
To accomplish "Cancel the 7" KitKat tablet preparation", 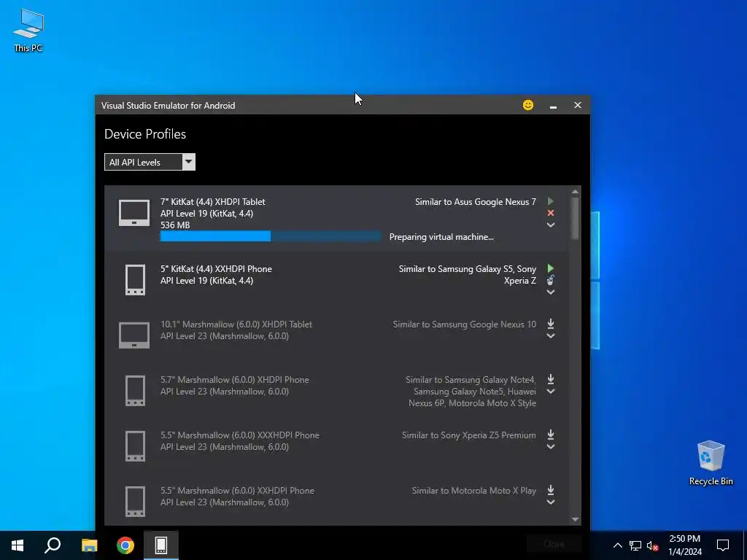I will pyautogui.click(x=551, y=213).
